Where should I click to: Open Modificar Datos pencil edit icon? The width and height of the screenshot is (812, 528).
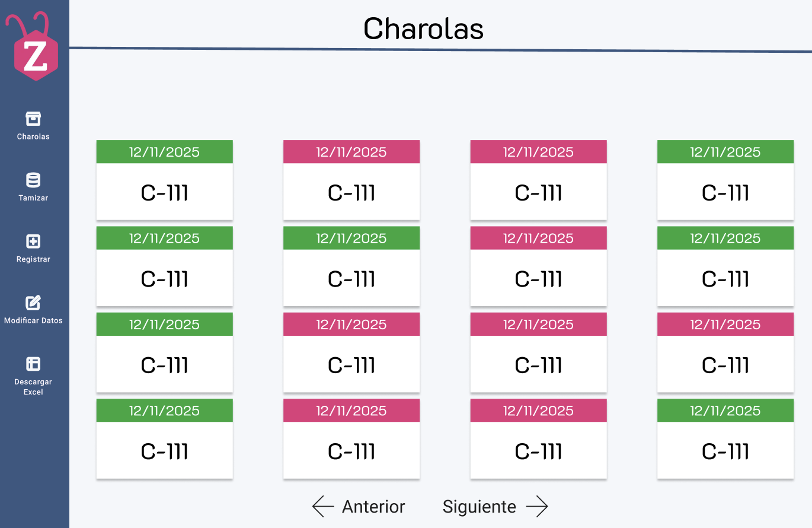pos(33,303)
